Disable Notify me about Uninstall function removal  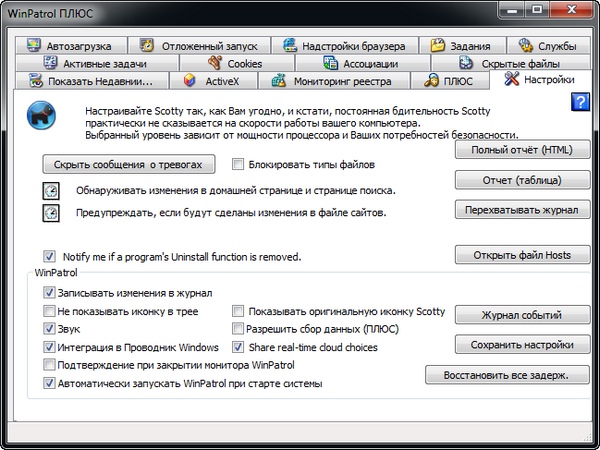tap(50, 256)
